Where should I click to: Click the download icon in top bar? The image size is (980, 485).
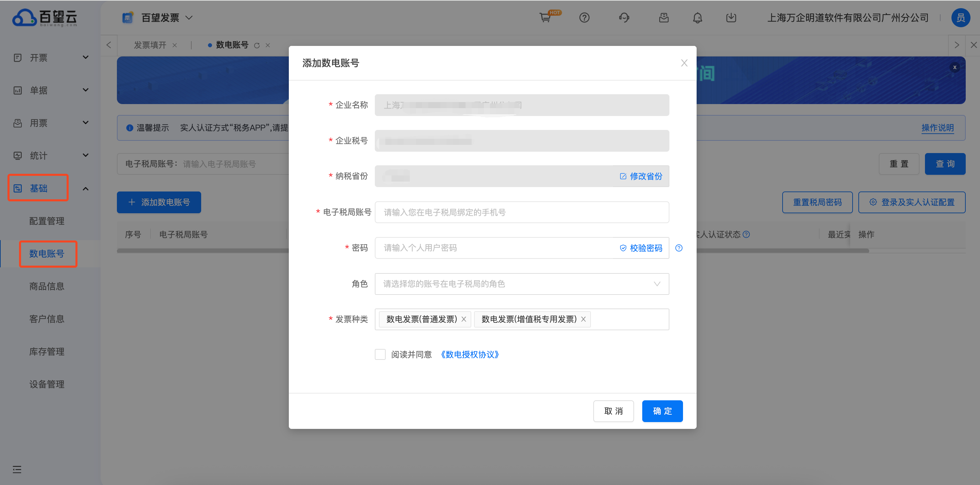pos(731,18)
